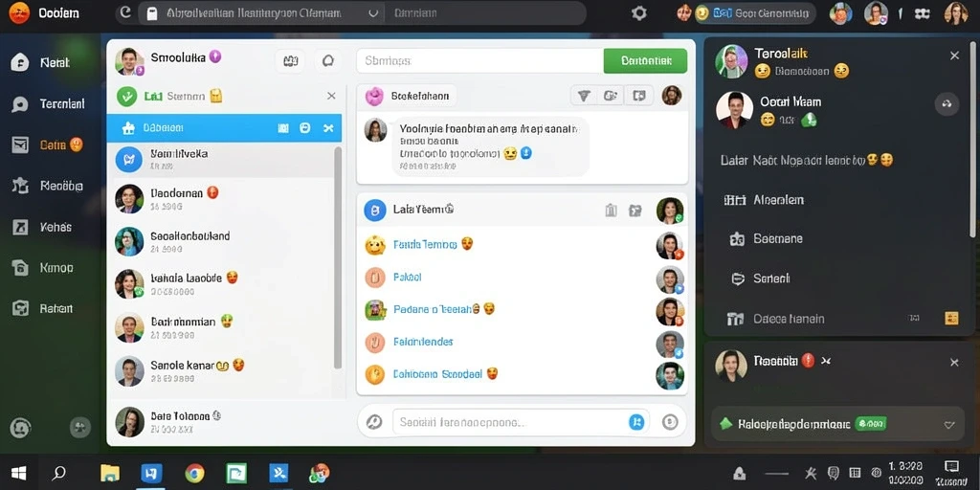Click the folder icon in Lata Yeem header
Viewport: 980px width, 490px height.
[635, 211]
